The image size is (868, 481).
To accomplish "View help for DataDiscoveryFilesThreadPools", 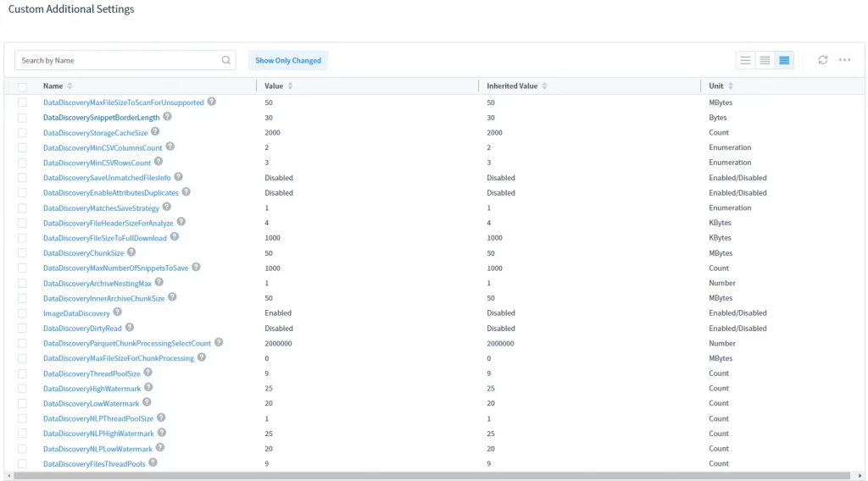I will (x=153, y=462).
